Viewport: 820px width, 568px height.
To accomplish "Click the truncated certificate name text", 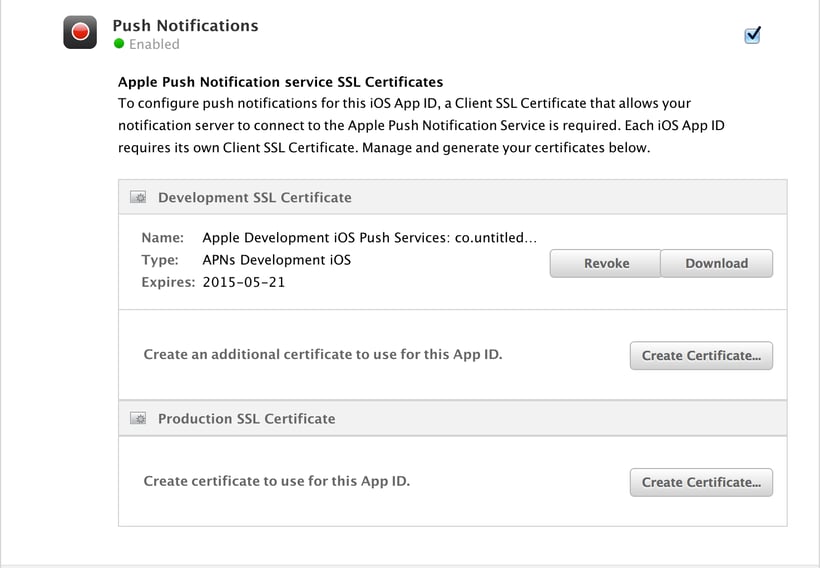I will (369, 238).
